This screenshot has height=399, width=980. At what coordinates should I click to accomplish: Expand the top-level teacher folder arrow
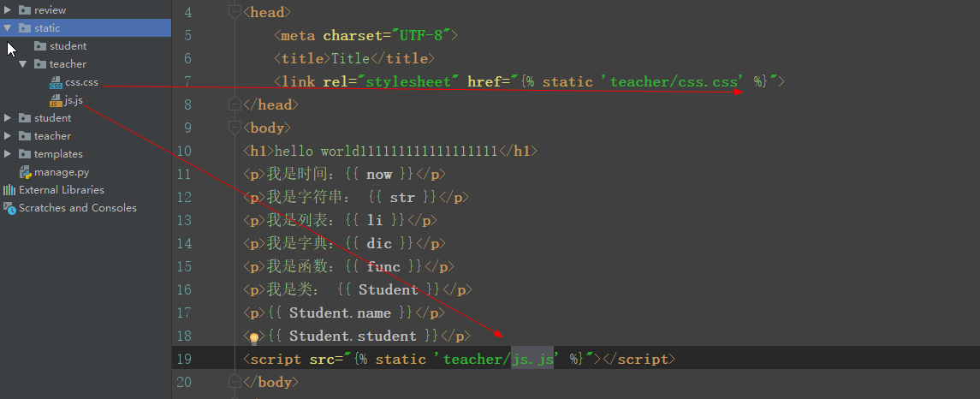(x=8, y=135)
